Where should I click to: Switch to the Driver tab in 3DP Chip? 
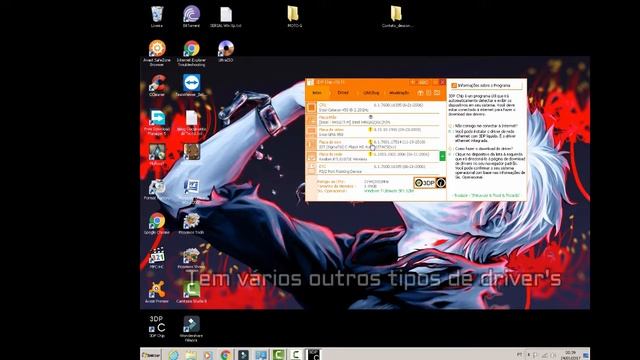(343, 93)
